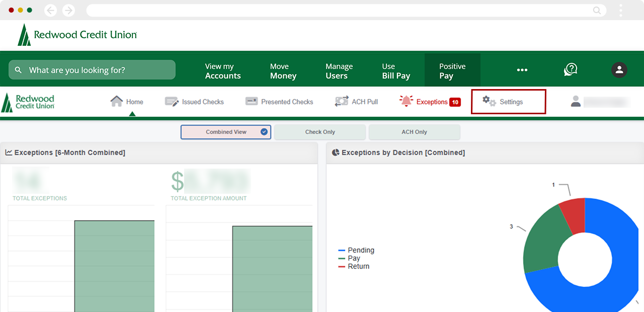Click the Total Exception Amount bar
644x312 pixels.
pyautogui.click(x=272, y=269)
